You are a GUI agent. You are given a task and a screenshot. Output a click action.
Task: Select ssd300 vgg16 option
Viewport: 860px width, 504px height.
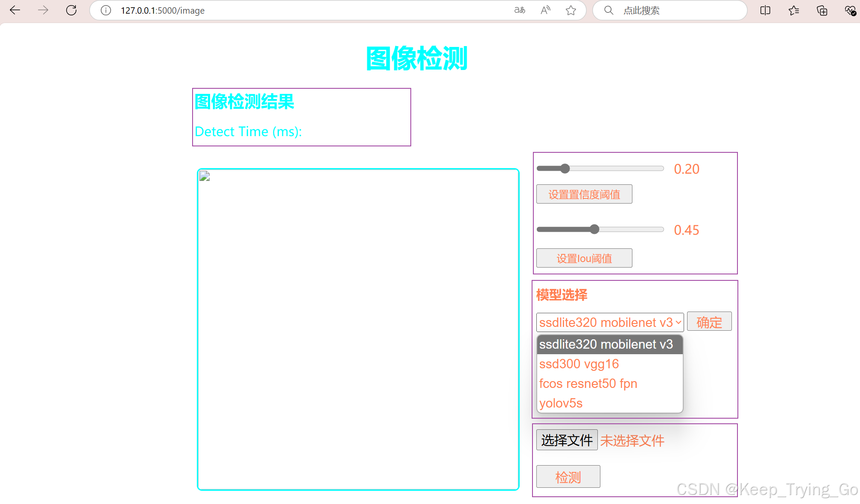(x=579, y=364)
